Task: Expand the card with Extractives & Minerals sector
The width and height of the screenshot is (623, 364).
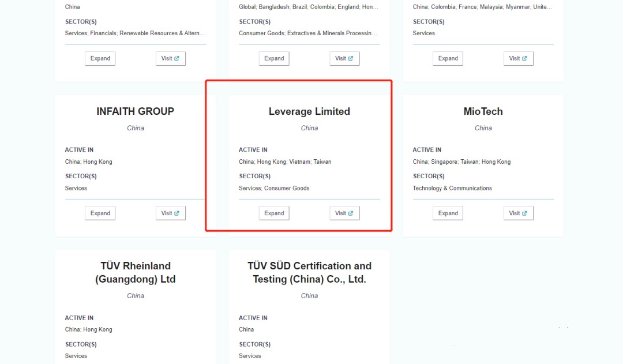Action: (274, 58)
